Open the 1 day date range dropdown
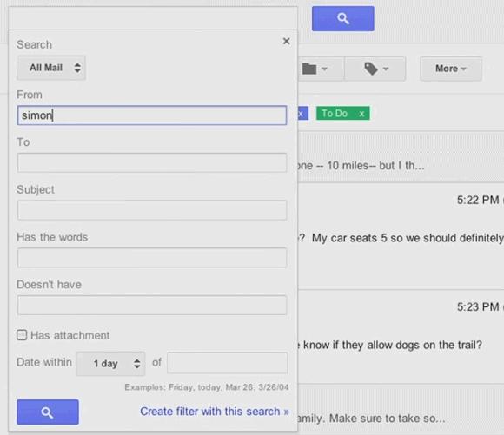This screenshot has height=435, width=504. 111,364
